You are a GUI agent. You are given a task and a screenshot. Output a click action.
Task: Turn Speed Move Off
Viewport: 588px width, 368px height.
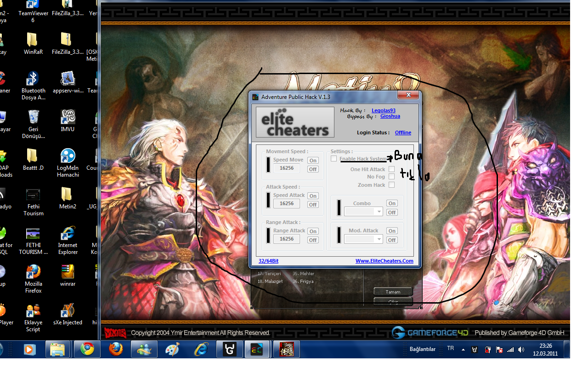click(313, 169)
